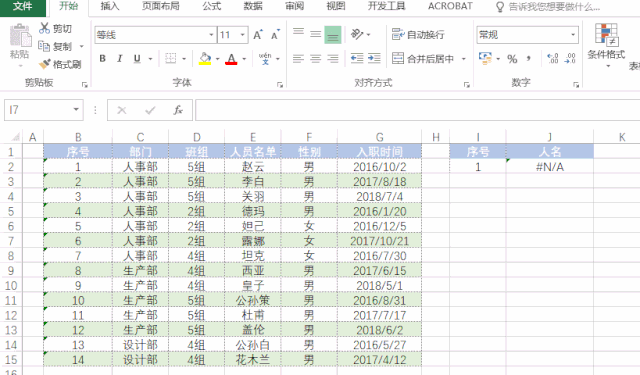Click accounting number format icon
The width and height of the screenshot is (640, 375).
[485, 59]
